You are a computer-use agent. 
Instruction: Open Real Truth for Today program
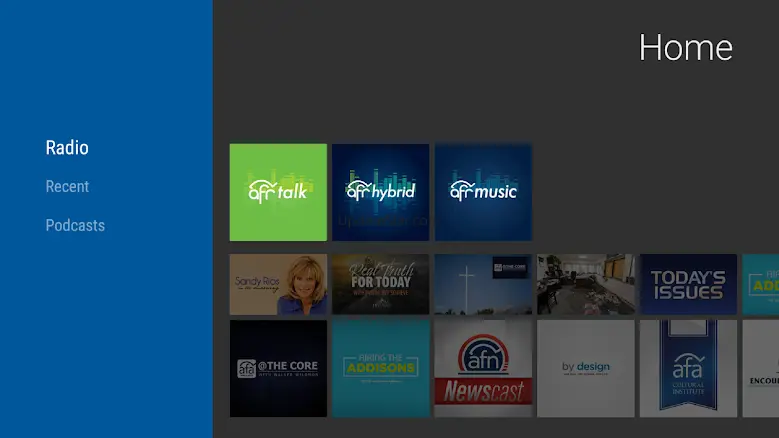click(381, 284)
